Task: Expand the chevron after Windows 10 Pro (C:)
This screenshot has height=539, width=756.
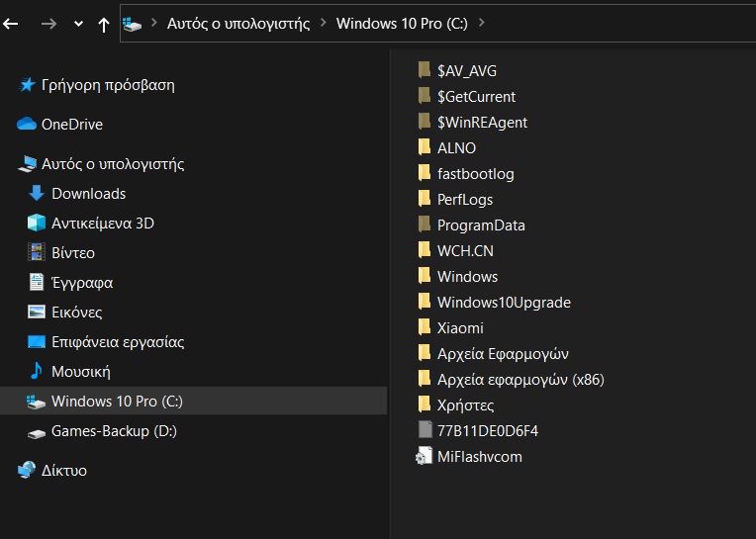Action: (481, 23)
